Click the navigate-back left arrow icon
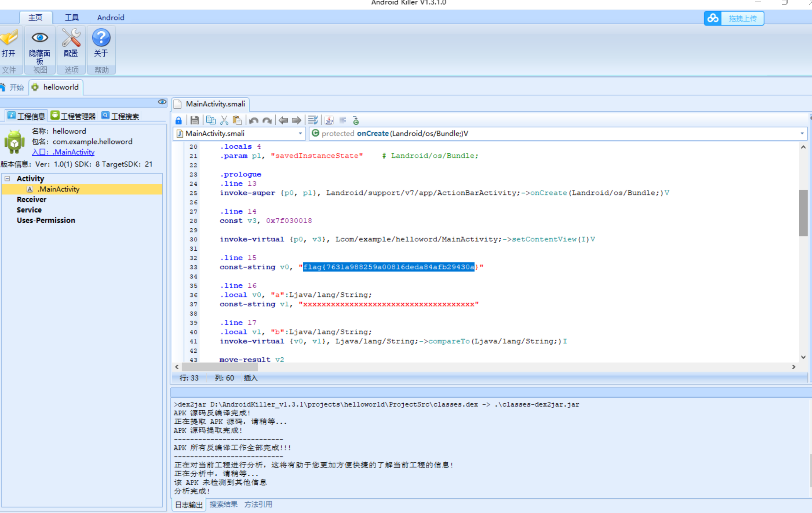 pos(283,120)
